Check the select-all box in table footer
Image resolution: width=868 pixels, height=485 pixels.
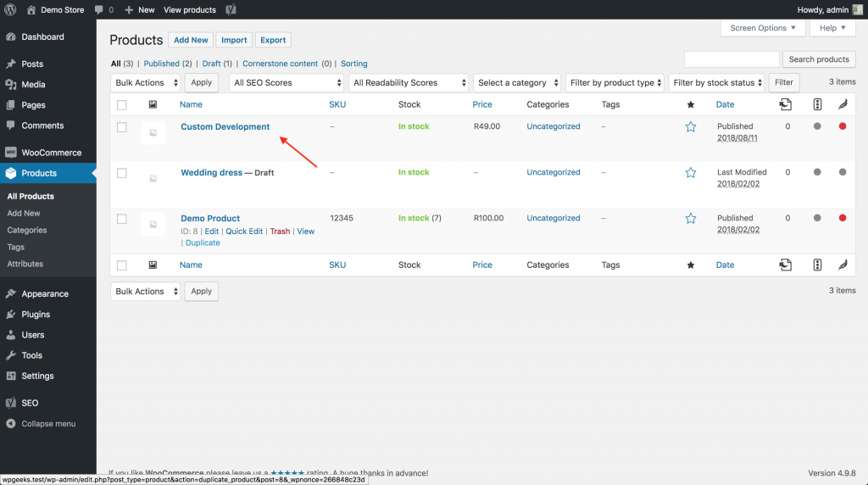pos(122,265)
